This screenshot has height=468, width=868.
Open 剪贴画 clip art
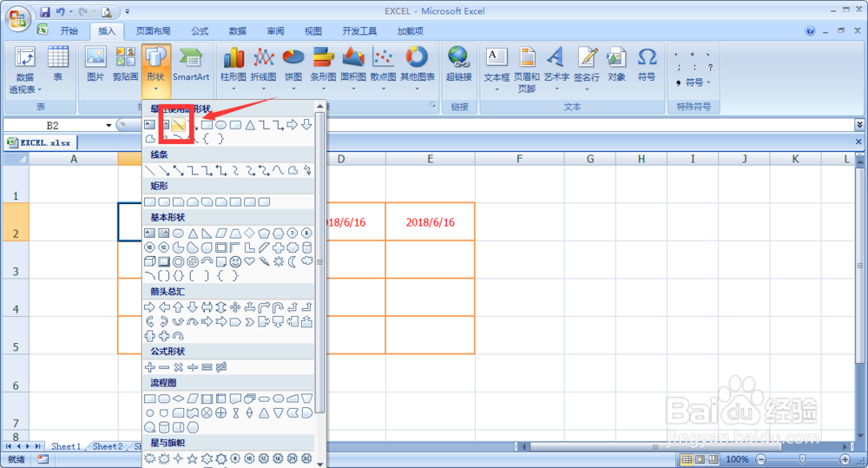pyautogui.click(x=126, y=65)
